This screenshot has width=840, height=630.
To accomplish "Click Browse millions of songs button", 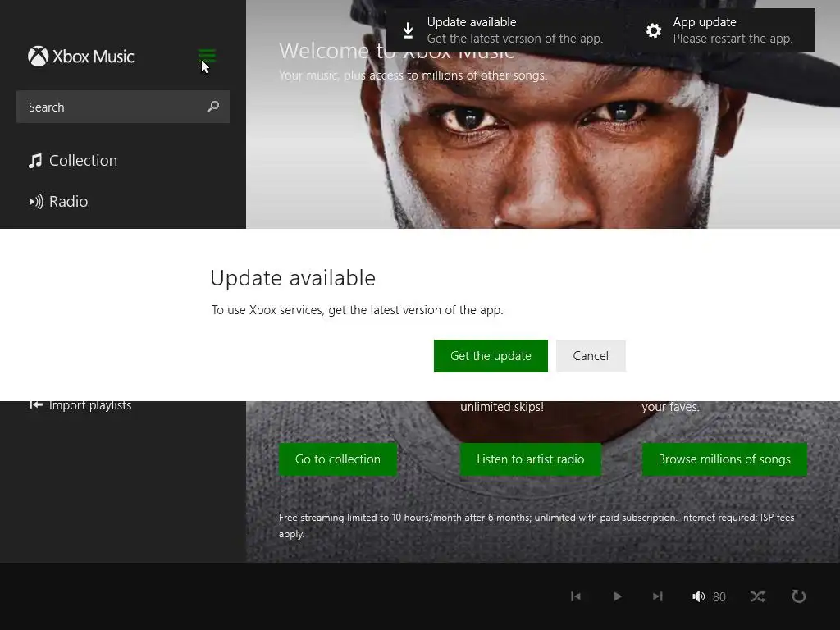I will 724,459.
